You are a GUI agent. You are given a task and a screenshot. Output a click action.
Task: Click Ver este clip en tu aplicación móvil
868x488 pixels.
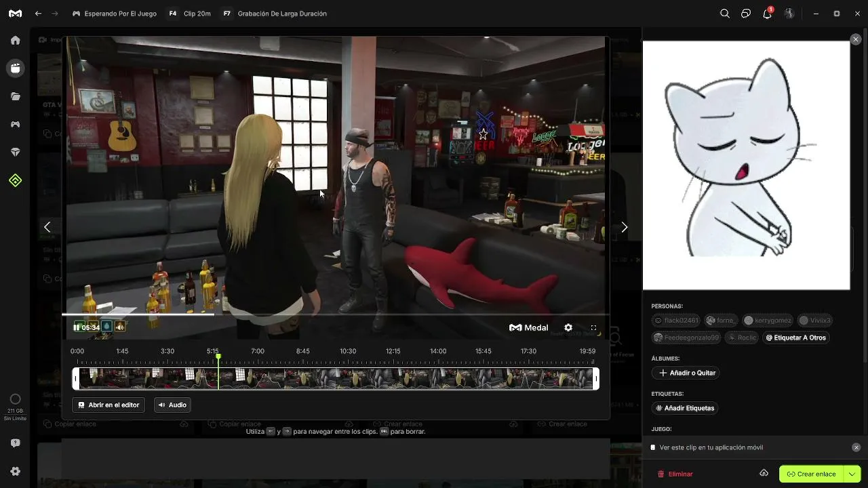click(x=711, y=447)
